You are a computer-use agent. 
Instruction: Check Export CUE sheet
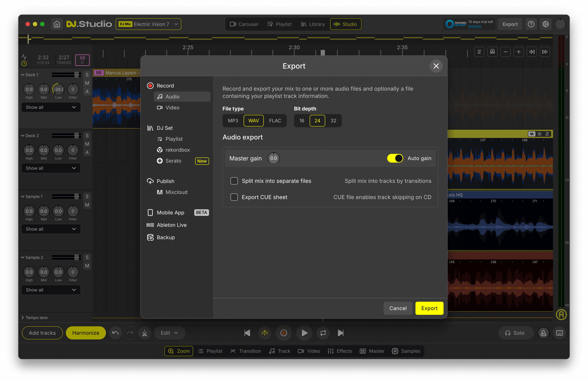(x=234, y=197)
